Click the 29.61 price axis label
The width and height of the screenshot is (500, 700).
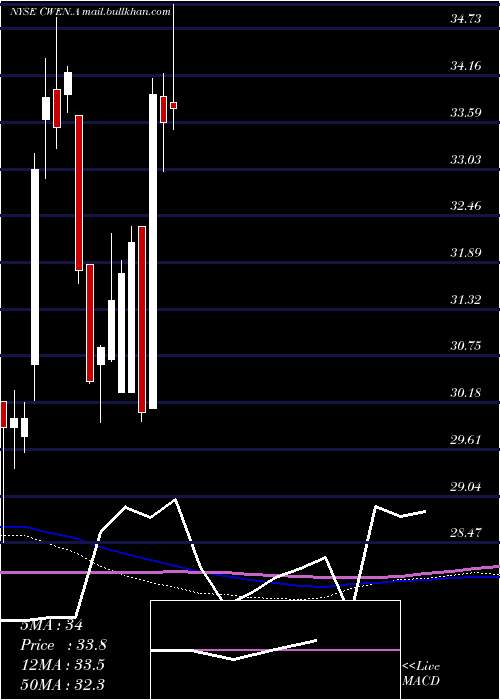pos(466,440)
